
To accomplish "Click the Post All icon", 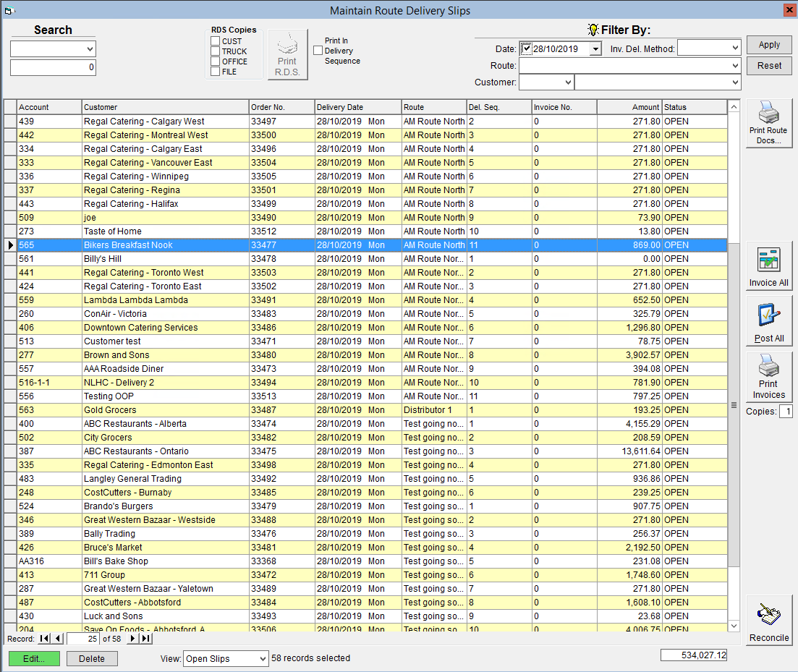I will pos(768,315).
